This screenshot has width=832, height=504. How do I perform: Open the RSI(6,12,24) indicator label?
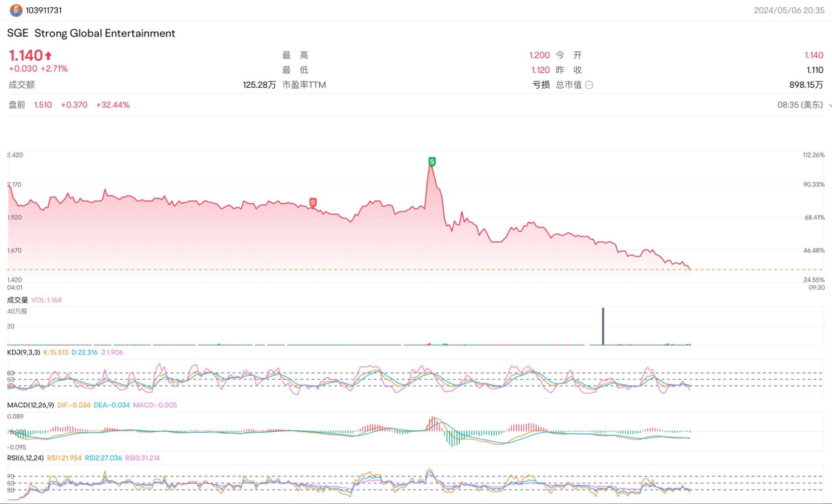coord(25,458)
